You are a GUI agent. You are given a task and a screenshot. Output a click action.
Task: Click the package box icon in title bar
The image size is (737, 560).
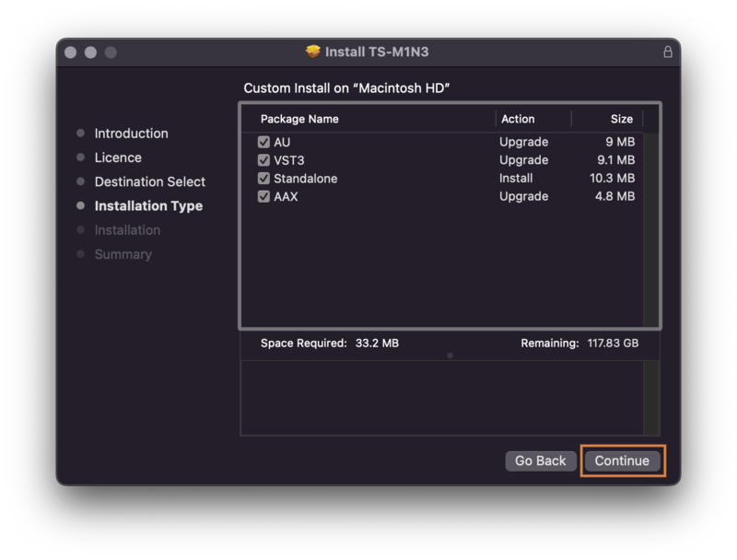[313, 52]
